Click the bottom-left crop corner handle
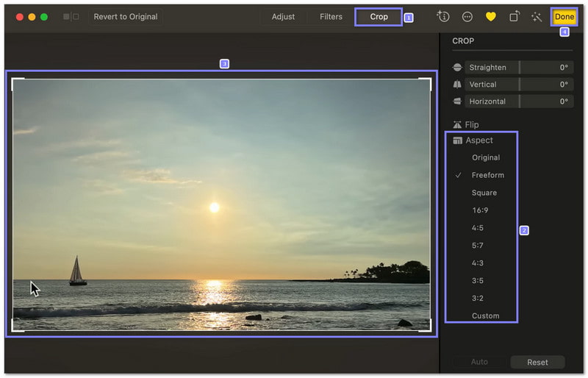The image size is (588, 378). point(13,330)
